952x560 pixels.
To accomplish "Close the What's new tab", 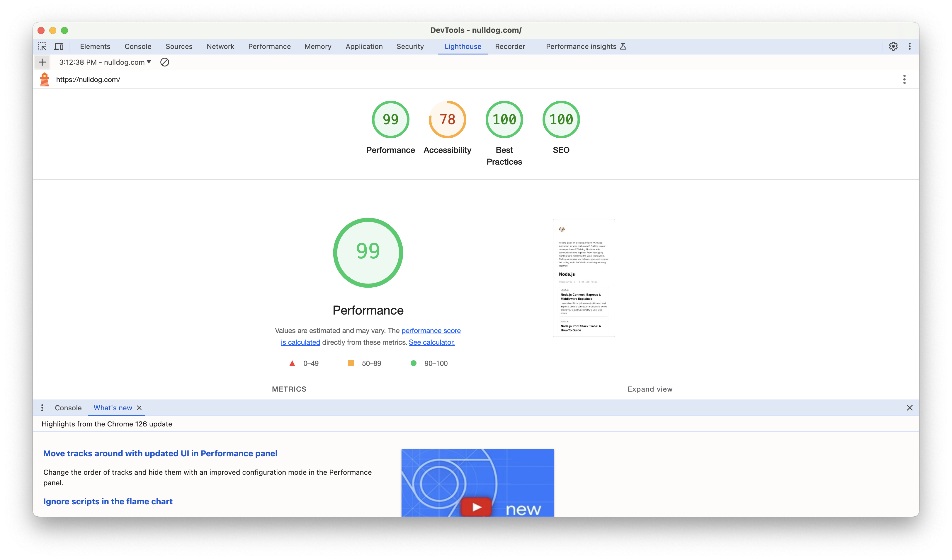I will click(140, 408).
